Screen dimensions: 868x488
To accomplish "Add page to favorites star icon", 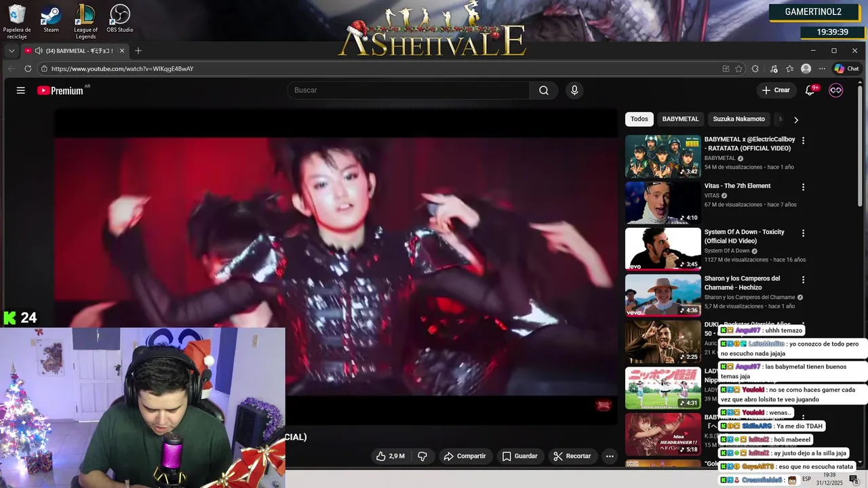I will tap(738, 68).
